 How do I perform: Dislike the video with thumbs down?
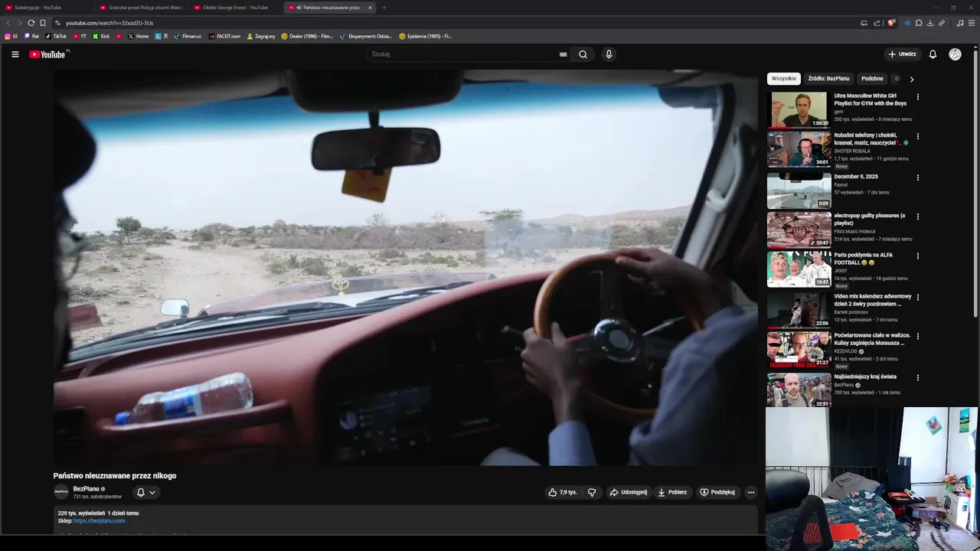[x=592, y=492]
